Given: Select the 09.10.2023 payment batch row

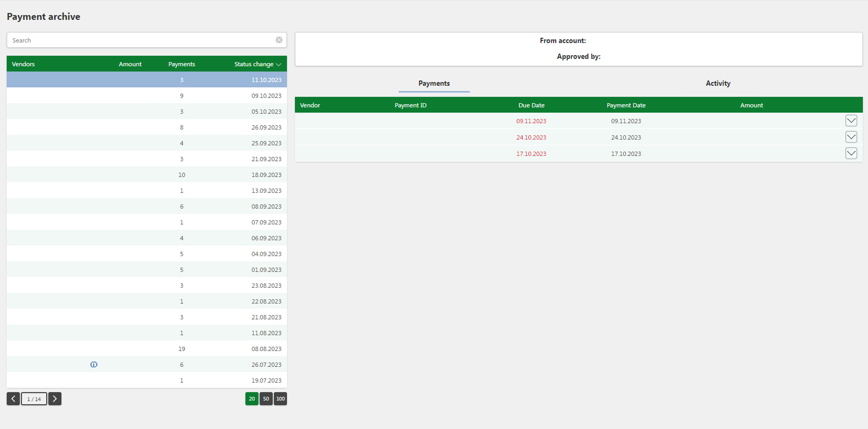Looking at the screenshot, I should pyautogui.click(x=147, y=95).
